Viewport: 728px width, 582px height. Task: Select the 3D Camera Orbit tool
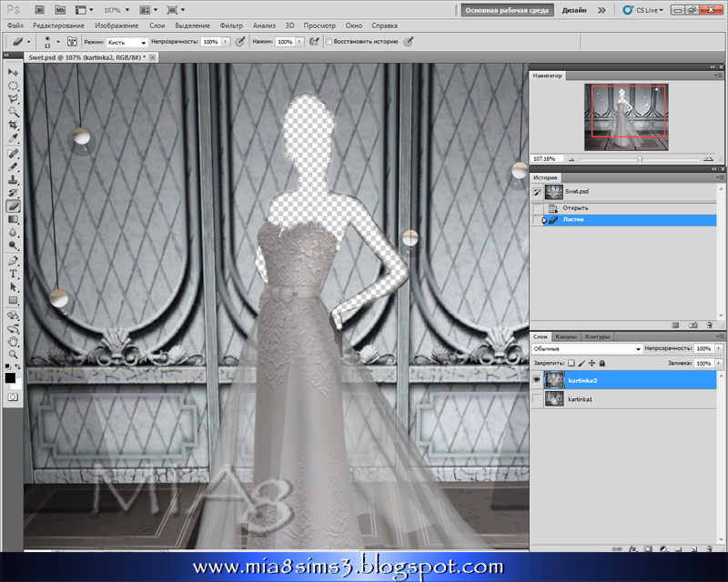point(13,329)
